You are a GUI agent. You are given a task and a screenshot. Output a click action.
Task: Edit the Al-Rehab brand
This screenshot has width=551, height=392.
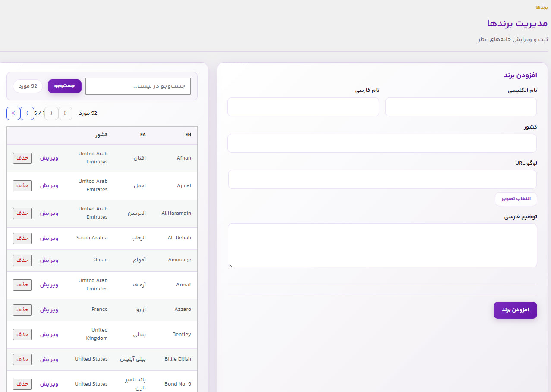[x=49, y=238]
